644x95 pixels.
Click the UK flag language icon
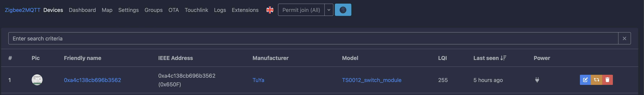pos(270,10)
